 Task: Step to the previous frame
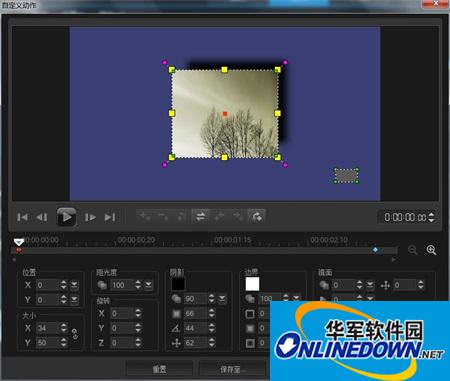pos(42,217)
